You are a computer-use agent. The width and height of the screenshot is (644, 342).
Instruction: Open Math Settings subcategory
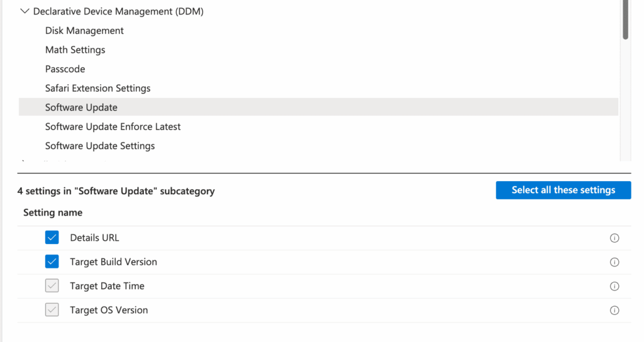tap(75, 50)
